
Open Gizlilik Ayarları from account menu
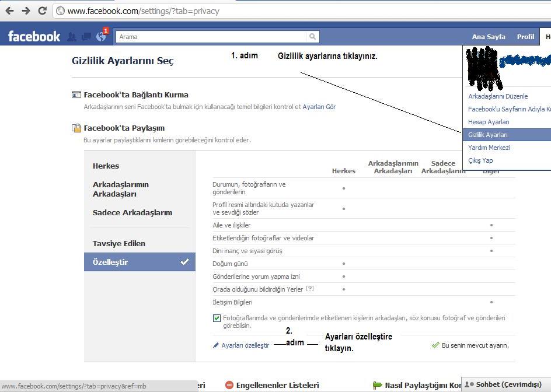click(x=488, y=135)
